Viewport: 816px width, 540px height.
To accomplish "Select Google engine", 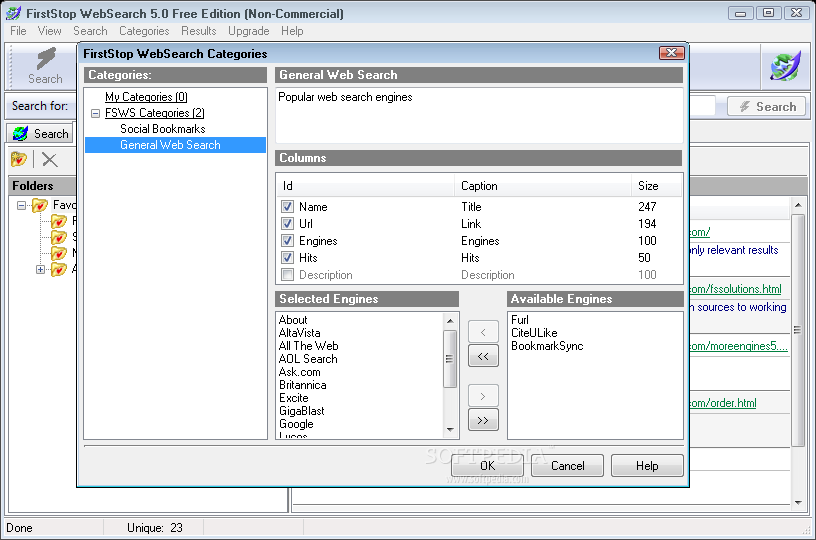I will [x=296, y=424].
